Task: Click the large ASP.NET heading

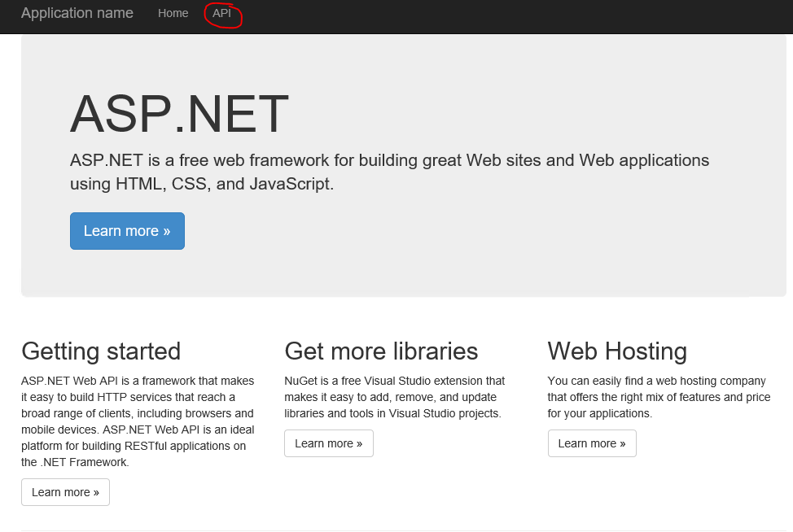Action: pos(180,114)
